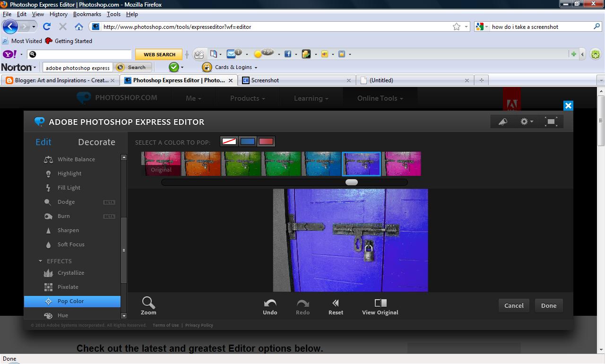The width and height of the screenshot is (605, 364).
Task: Click the Norton green checkmark icon
Action: (174, 67)
